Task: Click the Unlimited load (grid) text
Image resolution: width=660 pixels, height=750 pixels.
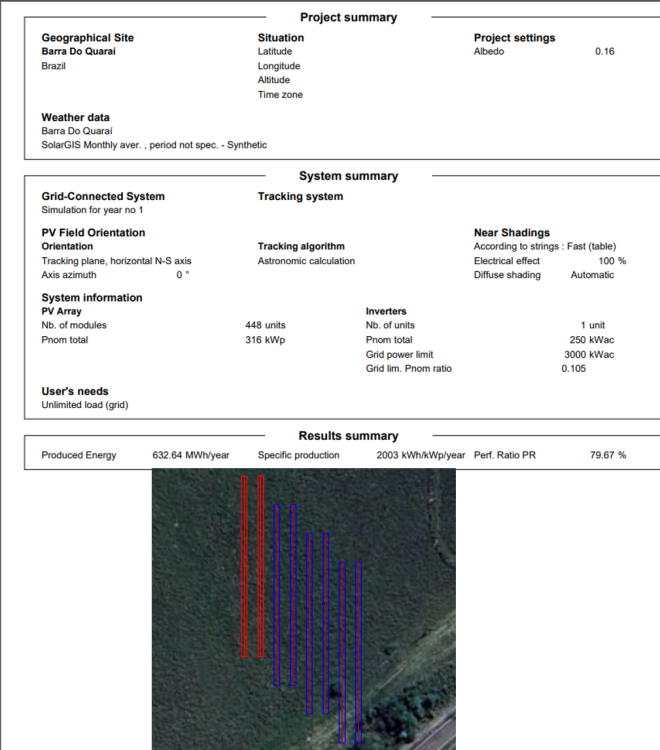Action: (x=85, y=405)
